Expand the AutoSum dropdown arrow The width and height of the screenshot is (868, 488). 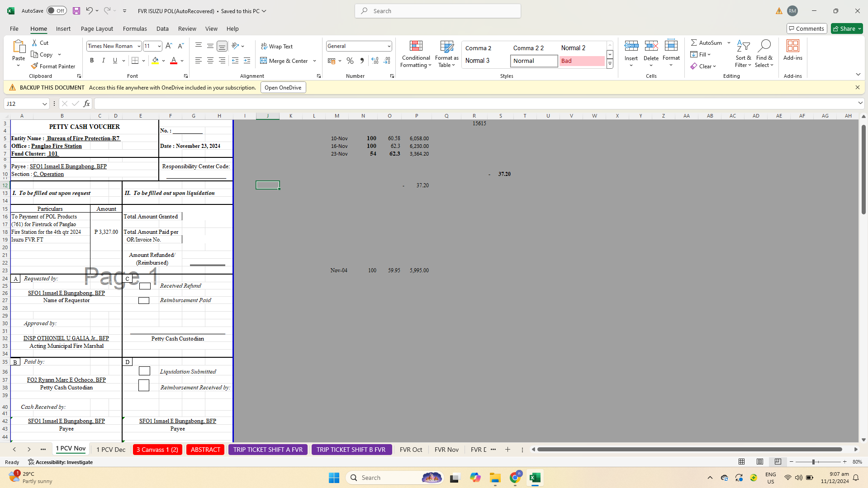(729, 43)
